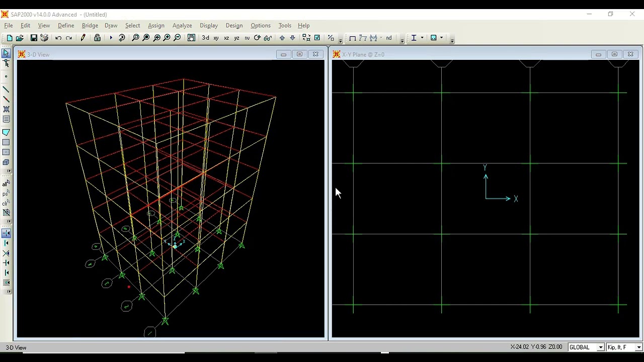Open the File menu
Screen dimensions: 644x362
point(9,25)
